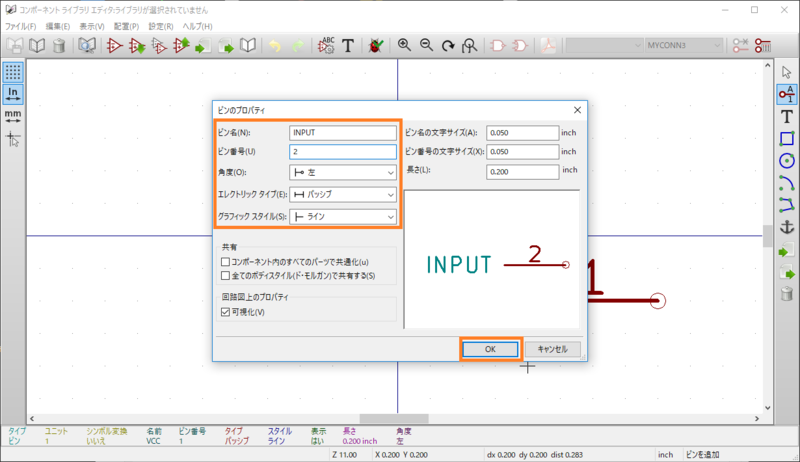The image size is (800, 462).
Task: Click zoom out magnifier
Action: click(x=426, y=46)
